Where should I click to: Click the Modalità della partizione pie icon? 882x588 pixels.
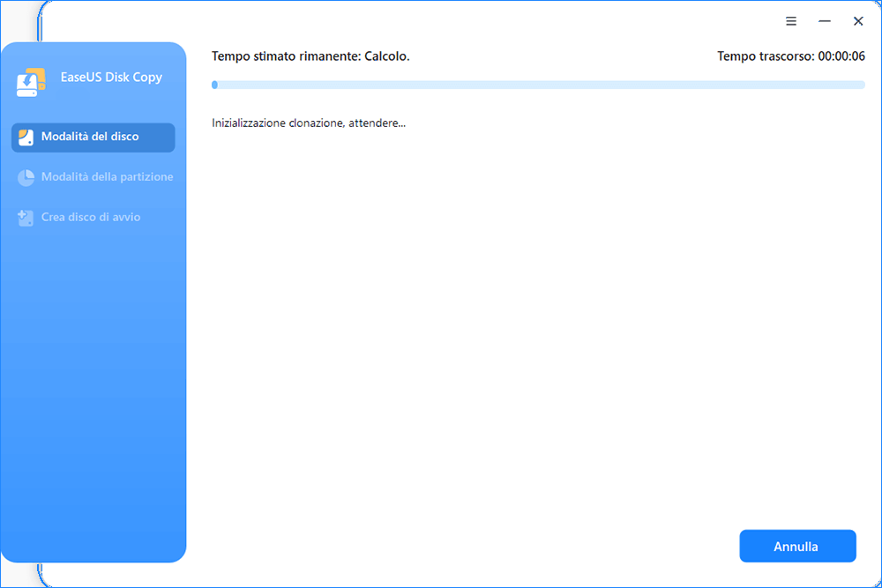26,178
